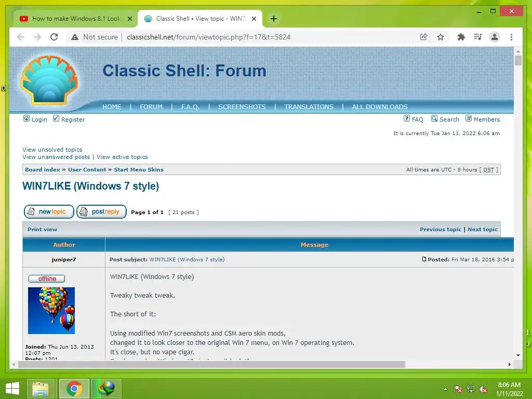This screenshot has height=399, width=532.
Task: Open the ALL DOWNLOADS nav item
Action: pyautogui.click(x=380, y=107)
